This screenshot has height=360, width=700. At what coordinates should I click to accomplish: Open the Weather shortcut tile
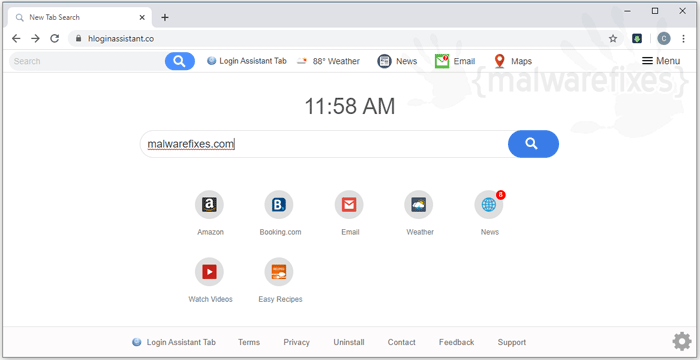(419, 205)
